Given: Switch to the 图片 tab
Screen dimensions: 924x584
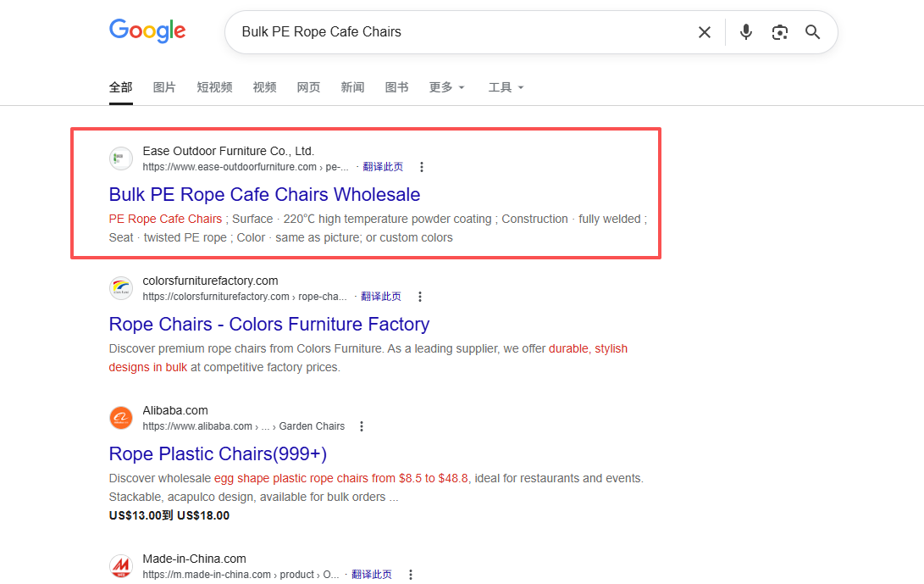Looking at the screenshot, I should pos(164,87).
